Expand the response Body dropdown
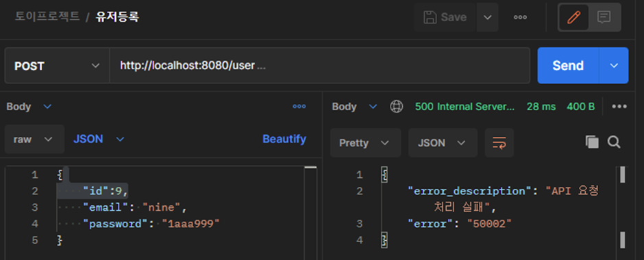 (354, 107)
